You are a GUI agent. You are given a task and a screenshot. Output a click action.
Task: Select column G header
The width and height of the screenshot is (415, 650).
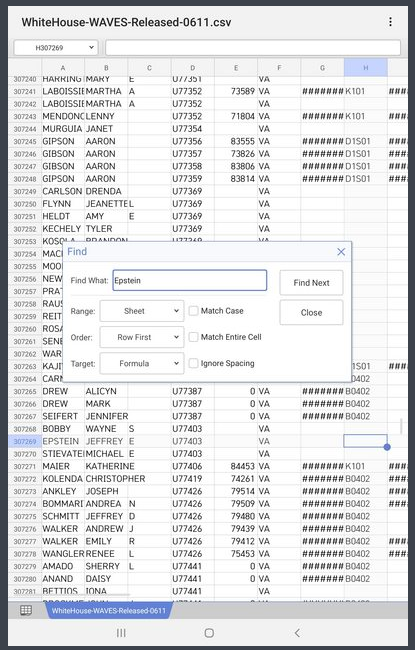322,68
